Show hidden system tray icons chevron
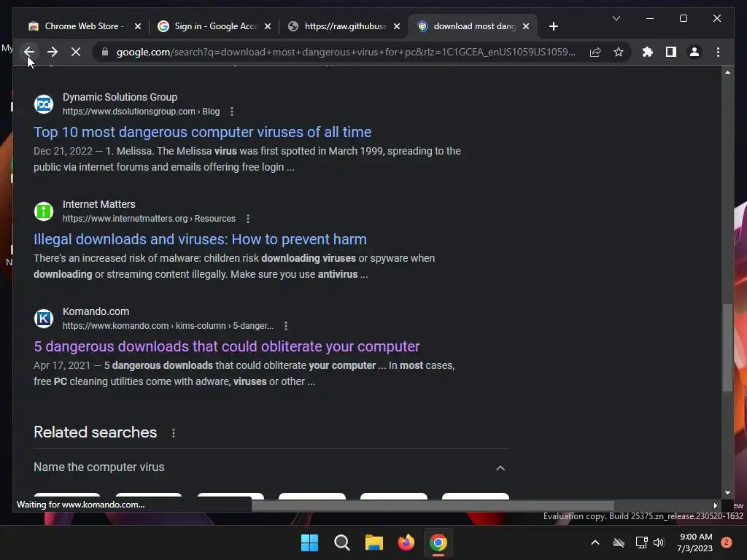This screenshot has height=560, width=747. point(595,542)
